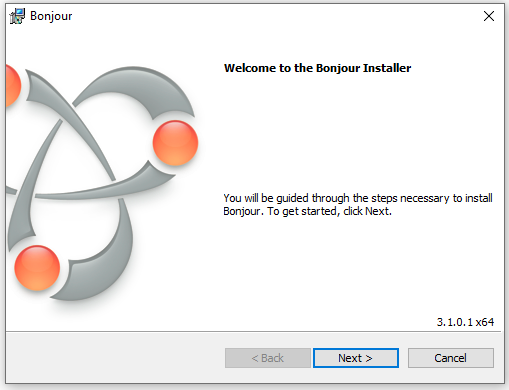509x390 pixels.
Task: Click the Next button to continue
Action: [x=356, y=358]
